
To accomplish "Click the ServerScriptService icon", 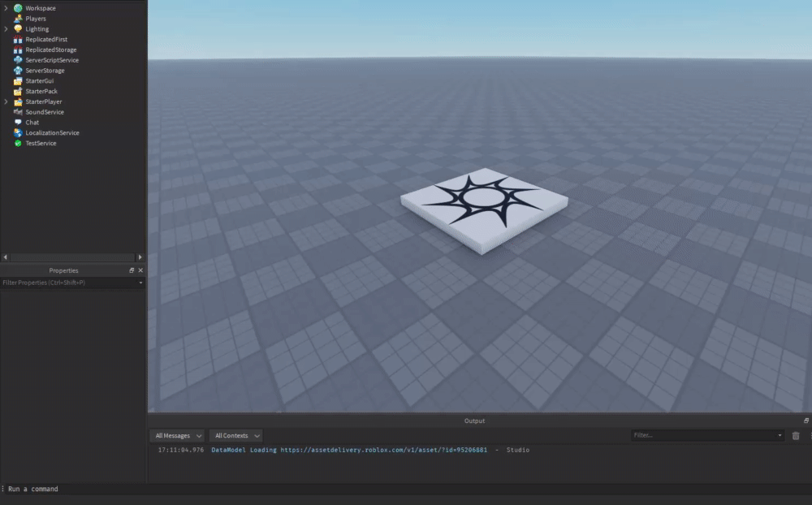I will [x=18, y=60].
